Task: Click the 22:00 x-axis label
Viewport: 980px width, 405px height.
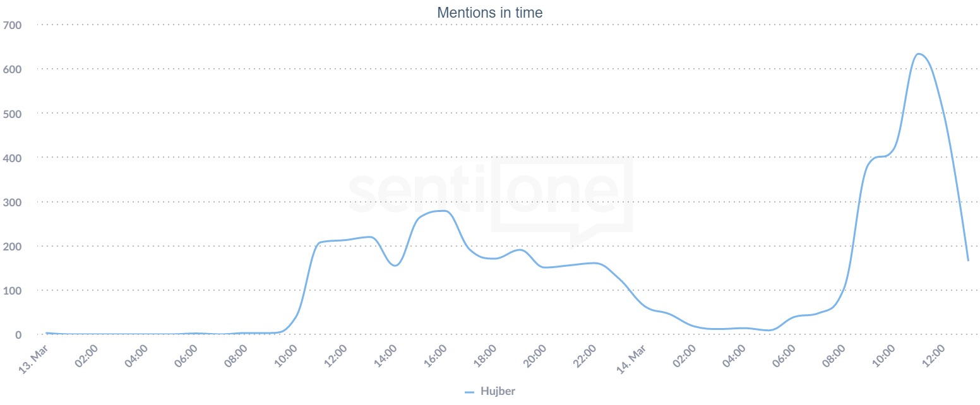Action: (x=585, y=358)
